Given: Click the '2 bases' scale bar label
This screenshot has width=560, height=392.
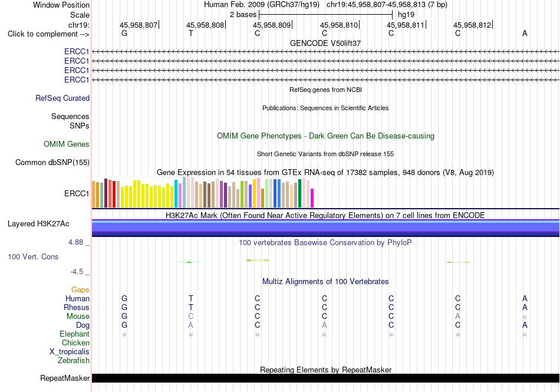Looking at the screenshot, I should [243, 15].
